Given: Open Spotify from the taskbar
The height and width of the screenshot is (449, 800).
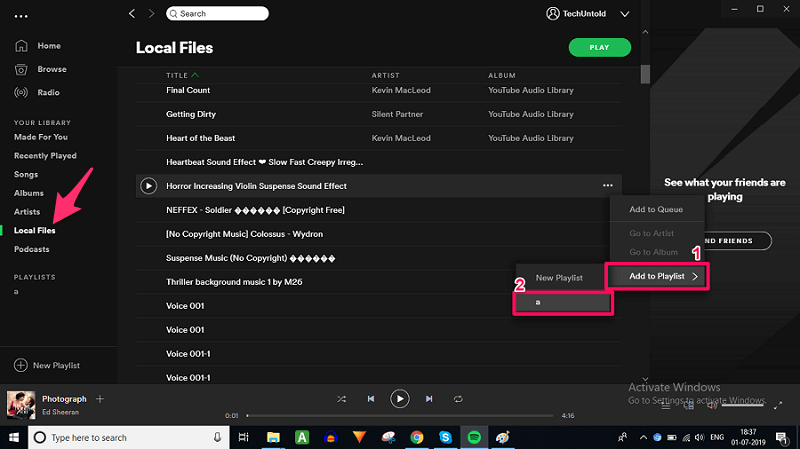Looking at the screenshot, I should point(474,438).
